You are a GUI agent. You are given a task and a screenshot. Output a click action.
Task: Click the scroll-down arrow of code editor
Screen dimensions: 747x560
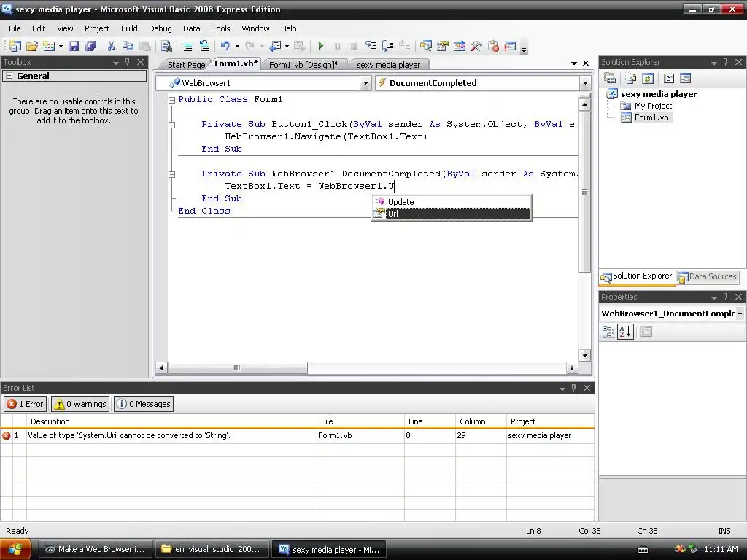[584, 355]
